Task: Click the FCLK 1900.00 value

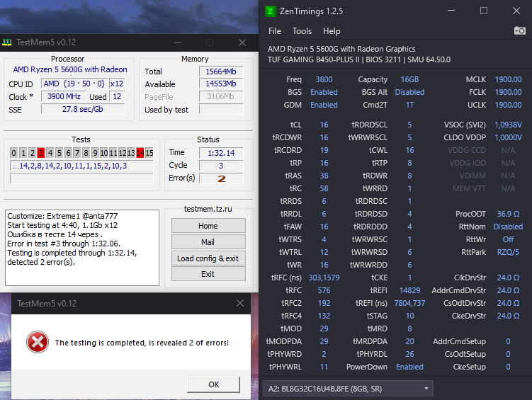Action: coord(508,92)
